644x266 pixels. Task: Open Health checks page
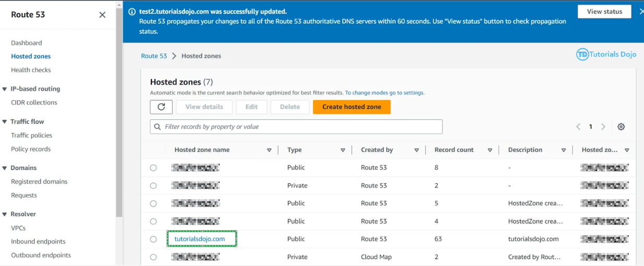point(31,70)
